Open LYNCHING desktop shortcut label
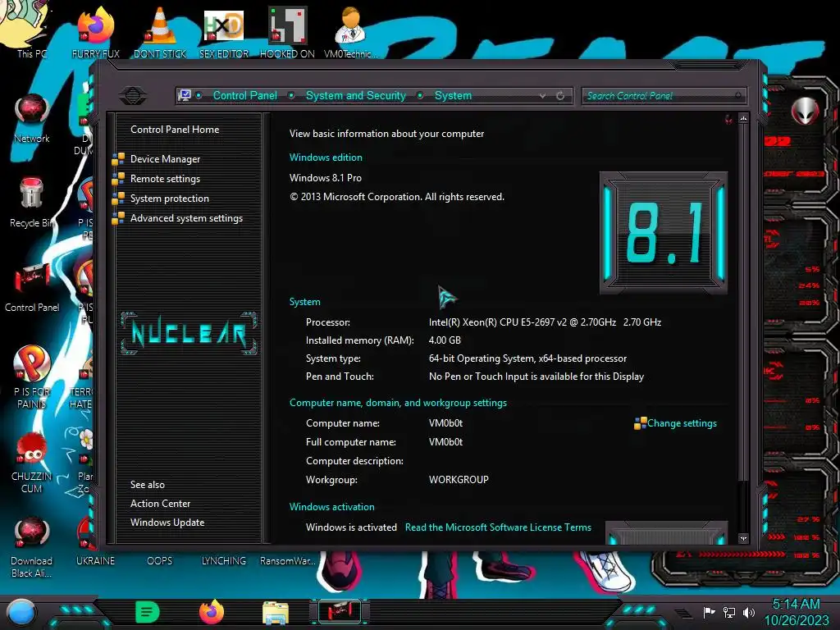The height and width of the screenshot is (630, 840). tap(223, 561)
